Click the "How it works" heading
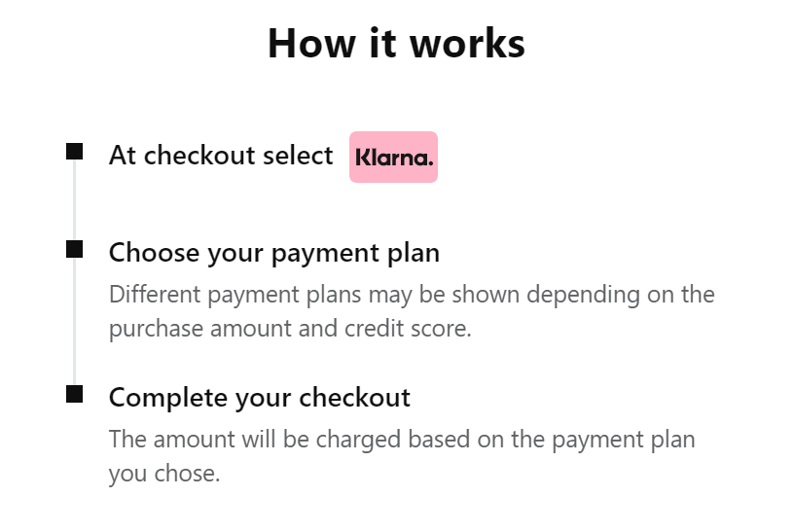The height and width of the screenshot is (532, 794). coord(396,44)
